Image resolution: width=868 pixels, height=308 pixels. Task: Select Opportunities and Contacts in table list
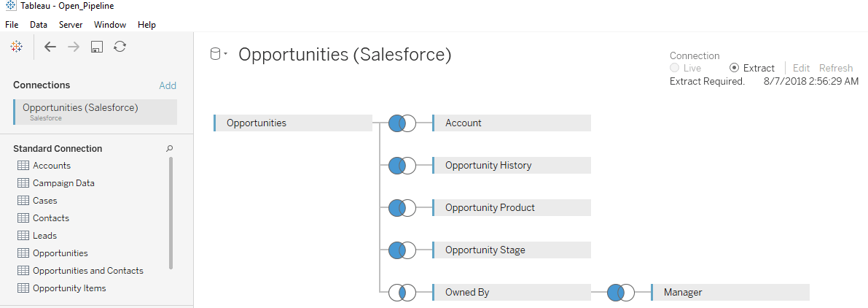(88, 271)
